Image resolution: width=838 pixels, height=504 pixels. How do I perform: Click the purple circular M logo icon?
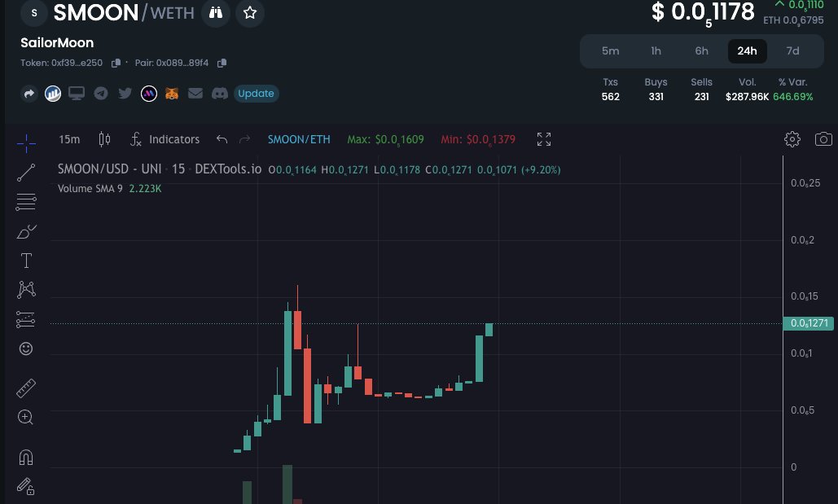pyautogui.click(x=148, y=94)
